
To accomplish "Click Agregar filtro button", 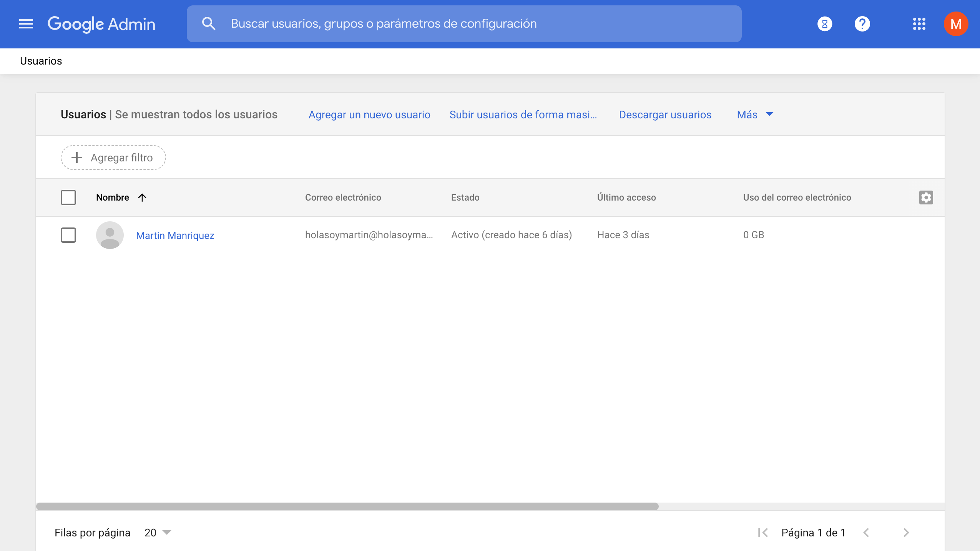I will (113, 158).
